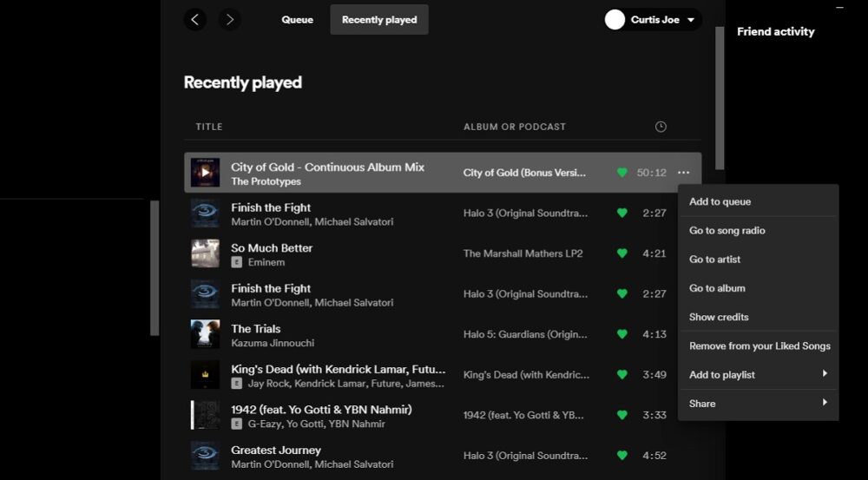Click the G-Eazy artist name
Image resolution: width=868 pixels, height=480 pixels.
(264, 424)
